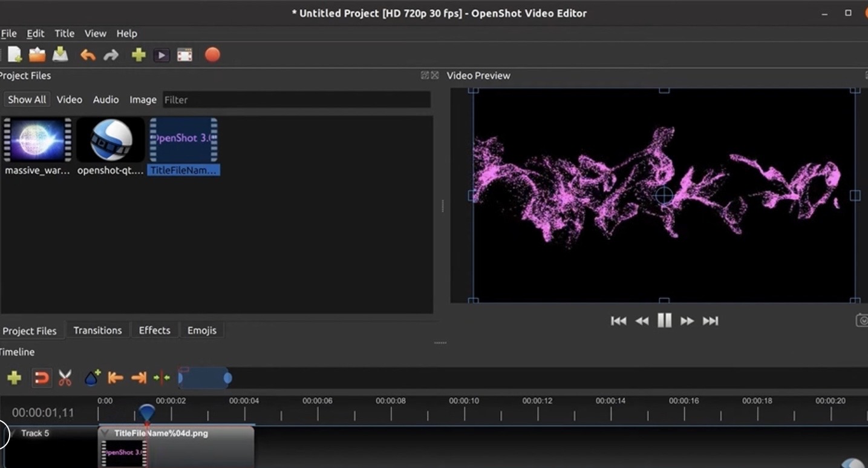
Task: Open the Edit menu
Action: pos(36,33)
